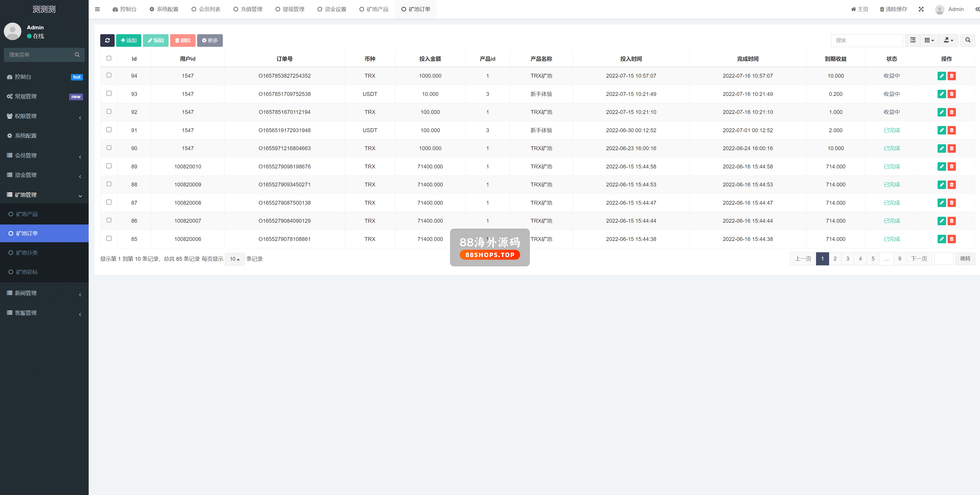980x495 pixels.
Task: Switch to the 充值管理 tab
Action: (248, 9)
